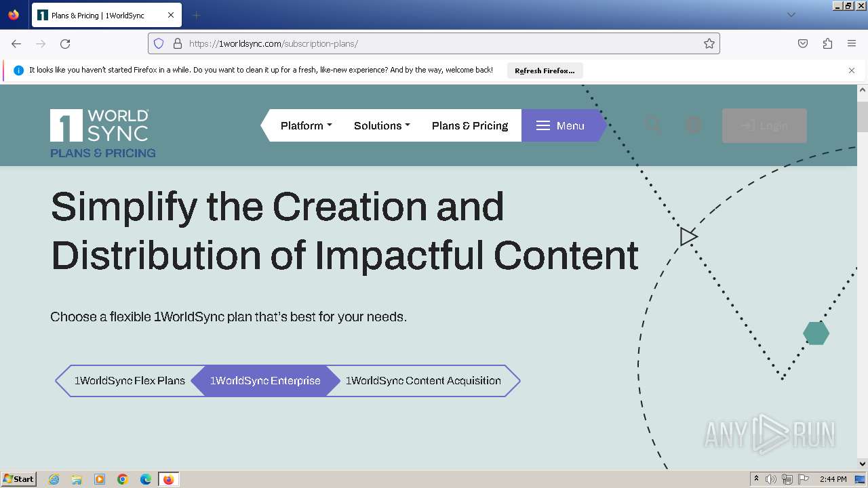Show hidden system tray icons
Screen dimensions: 868x488
click(756, 479)
